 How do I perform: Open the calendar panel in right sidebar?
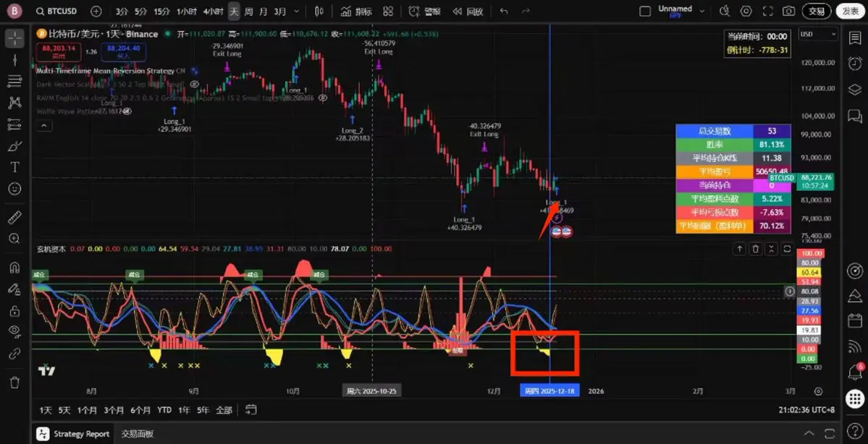(855, 320)
